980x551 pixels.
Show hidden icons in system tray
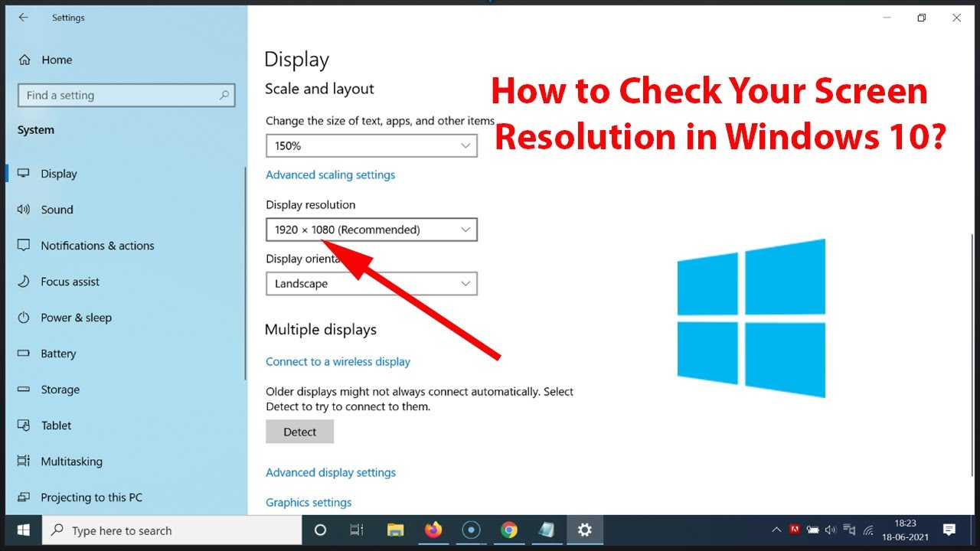pyautogui.click(x=776, y=530)
